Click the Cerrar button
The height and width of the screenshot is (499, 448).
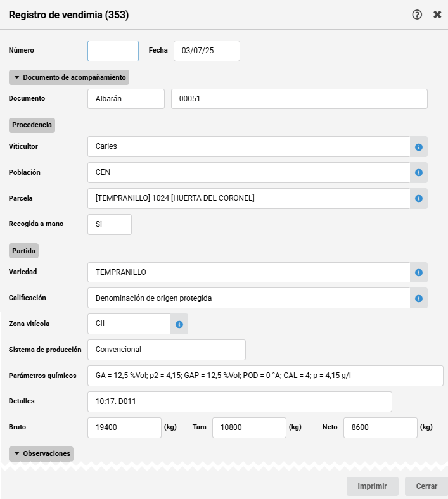coord(426,486)
